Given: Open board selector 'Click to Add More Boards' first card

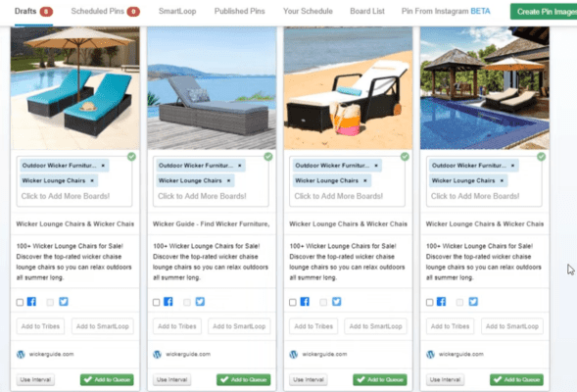Looking at the screenshot, I should coord(66,196).
